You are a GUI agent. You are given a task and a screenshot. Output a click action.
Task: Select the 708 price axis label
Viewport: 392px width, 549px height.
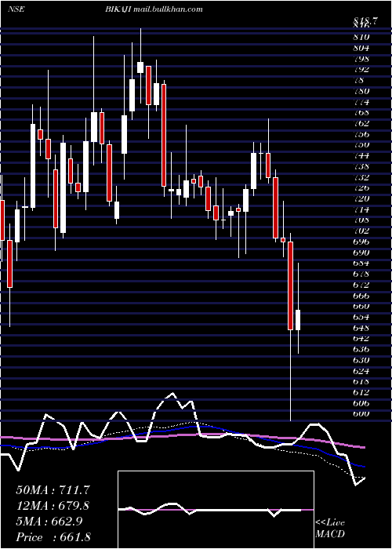click(362, 220)
